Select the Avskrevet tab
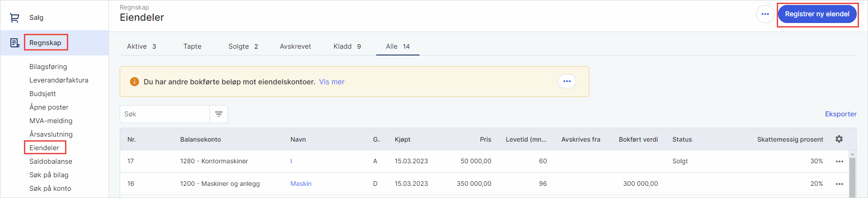Viewport: 868px width, 198px height. pyautogui.click(x=295, y=46)
